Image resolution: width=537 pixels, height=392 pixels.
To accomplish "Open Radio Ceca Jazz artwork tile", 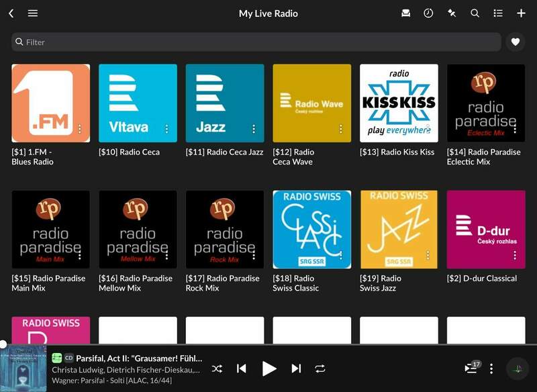I will pyautogui.click(x=225, y=103).
